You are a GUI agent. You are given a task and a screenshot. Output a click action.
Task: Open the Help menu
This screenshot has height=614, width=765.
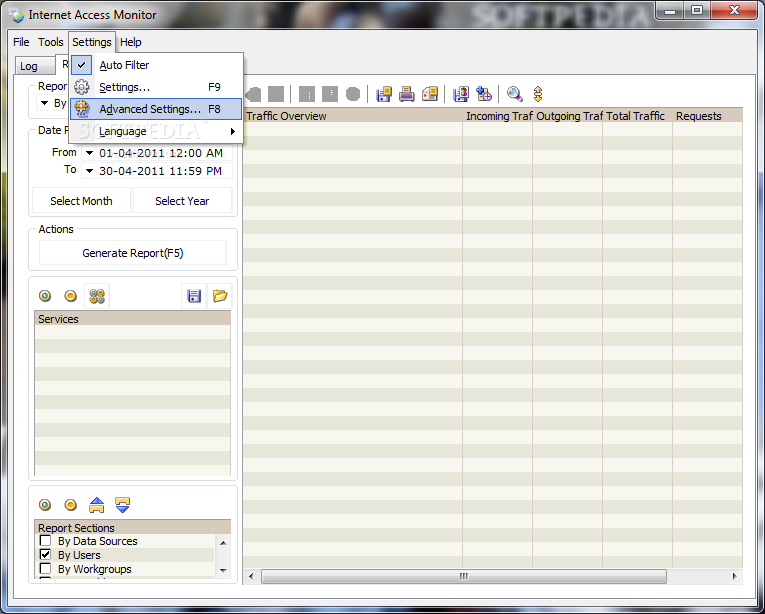click(131, 42)
